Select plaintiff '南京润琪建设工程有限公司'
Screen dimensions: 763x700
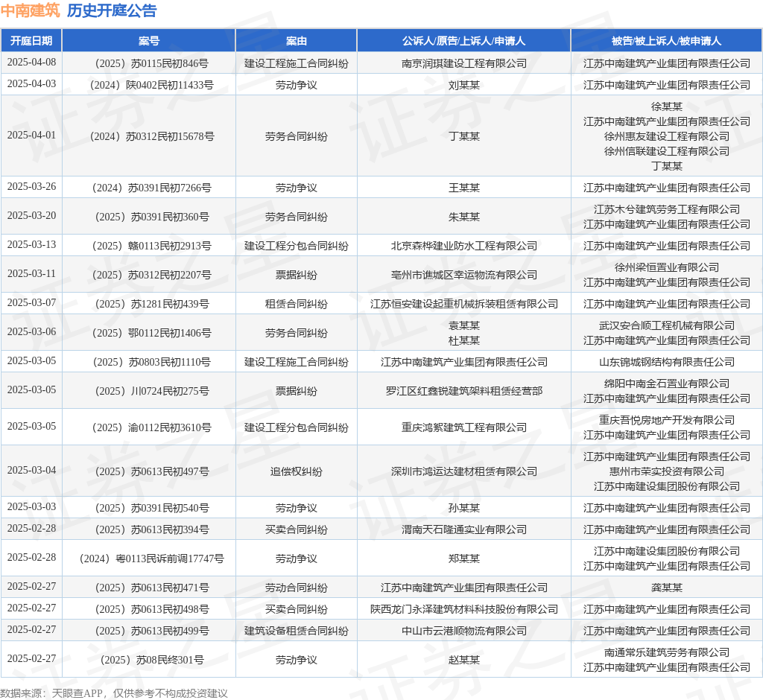463,63
